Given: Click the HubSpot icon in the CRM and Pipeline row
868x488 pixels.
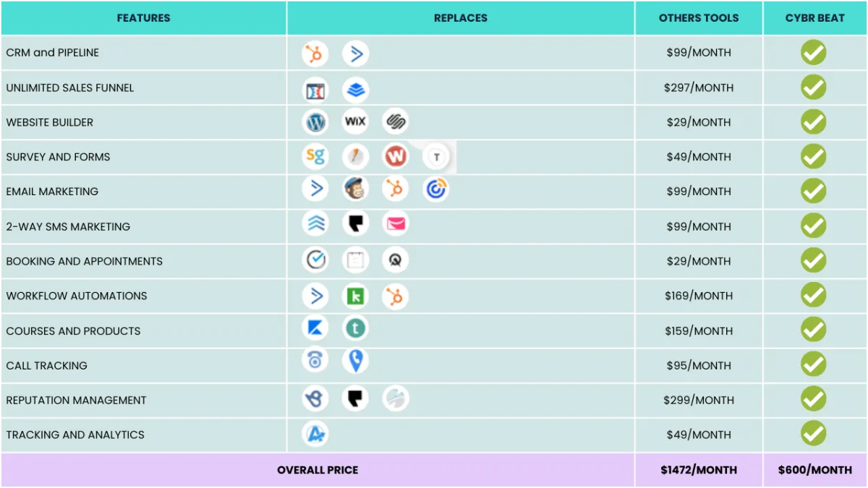Looking at the screenshot, I should coord(315,53).
